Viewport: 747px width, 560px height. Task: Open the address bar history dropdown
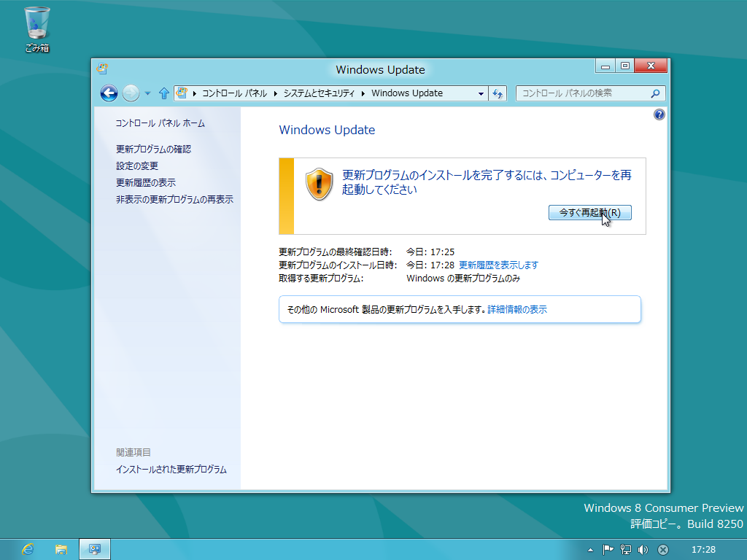click(x=481, y=93)
